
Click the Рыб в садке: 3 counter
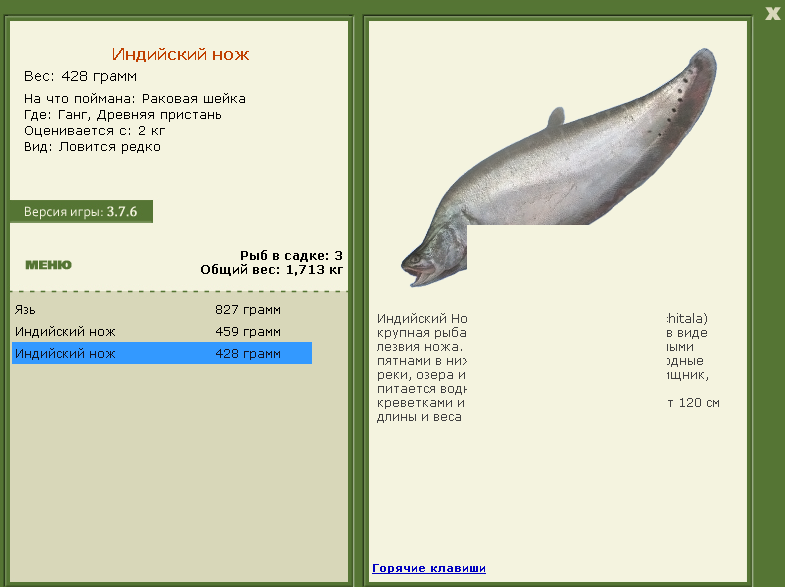click(291, 256)
